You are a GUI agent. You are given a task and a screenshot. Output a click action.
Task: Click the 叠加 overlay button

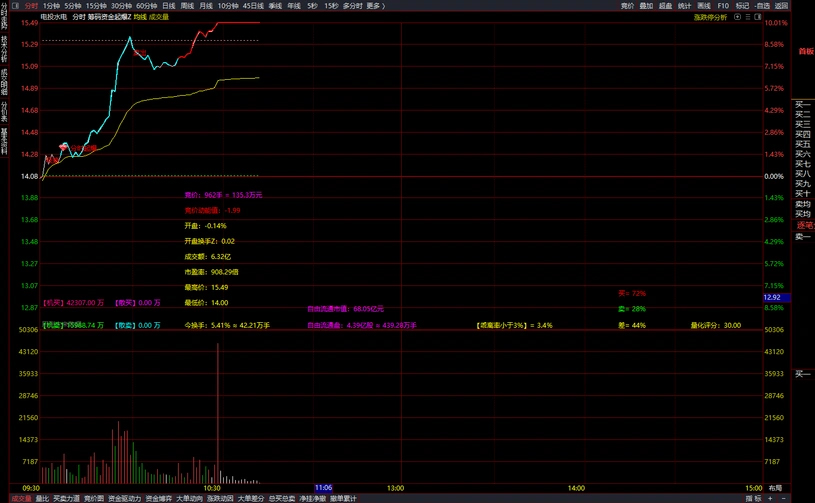(646, 6)
